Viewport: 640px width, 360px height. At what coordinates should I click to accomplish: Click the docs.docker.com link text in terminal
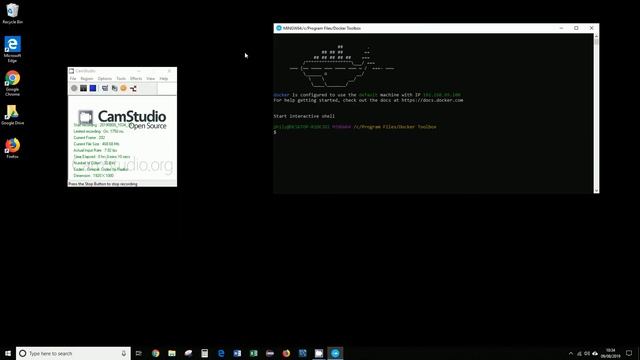tap(432, 100)
